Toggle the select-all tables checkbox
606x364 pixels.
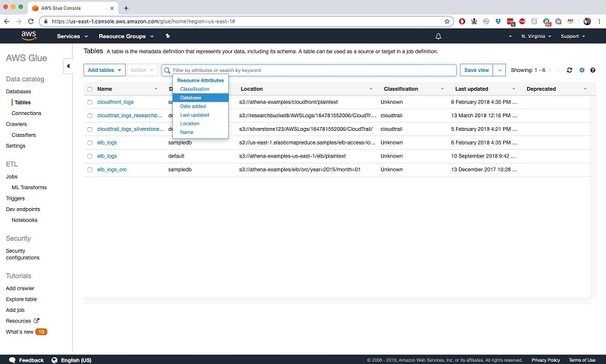[89, 89]
